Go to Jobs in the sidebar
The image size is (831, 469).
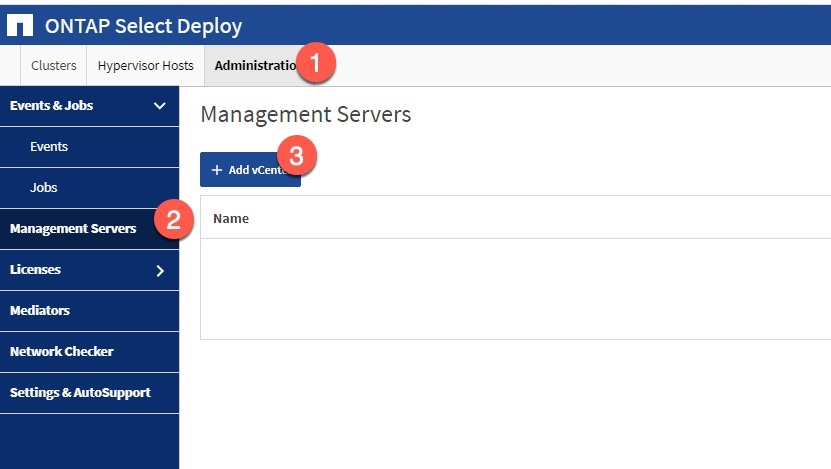point(44,188)
